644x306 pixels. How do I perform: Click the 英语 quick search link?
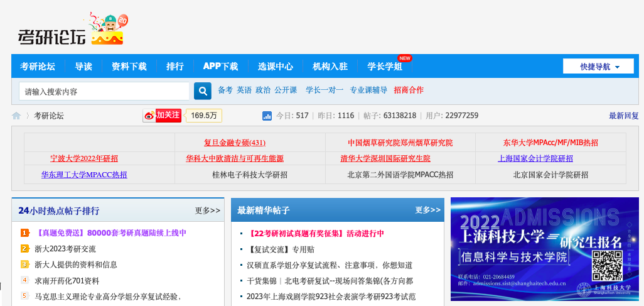(244, 90)
